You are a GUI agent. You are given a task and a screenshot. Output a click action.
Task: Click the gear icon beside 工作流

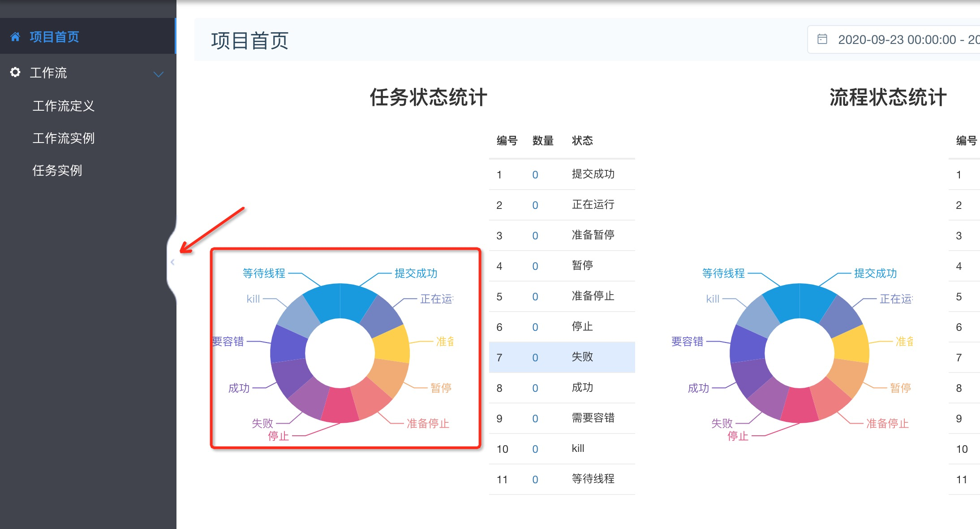(x=15, y=73)
